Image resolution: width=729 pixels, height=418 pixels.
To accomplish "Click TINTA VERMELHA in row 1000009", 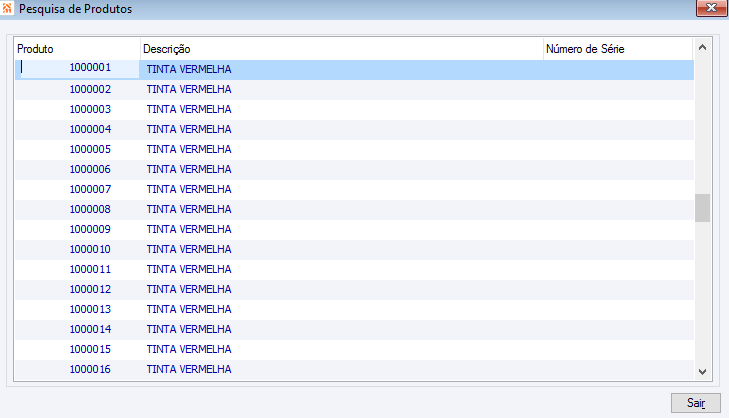I will pos(189,229).
